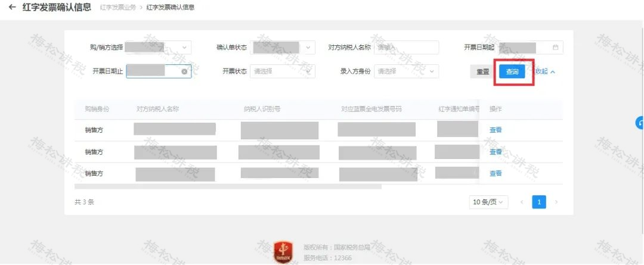Click the 重置 button
644x265 pixels.
click(483, 72)
